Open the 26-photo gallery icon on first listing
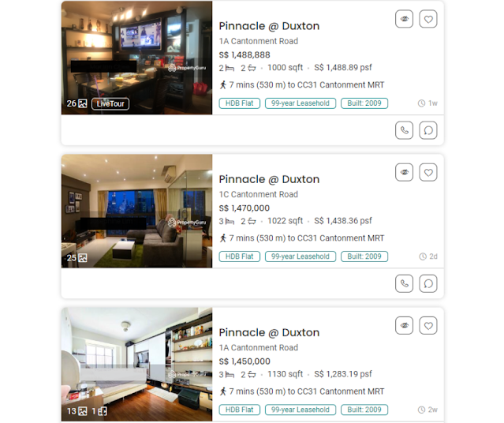Image resolution: width=504 pixels, height=423 pixels. tap(77, 103)
